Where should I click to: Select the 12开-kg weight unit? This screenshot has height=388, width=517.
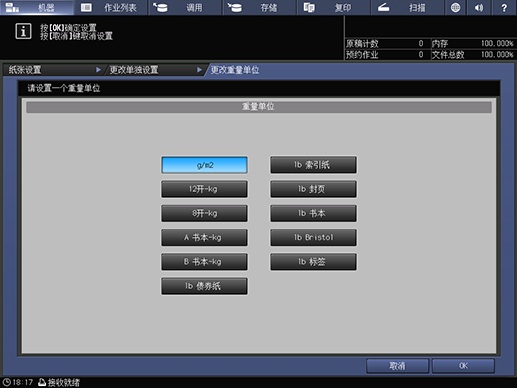coord(204,189)
